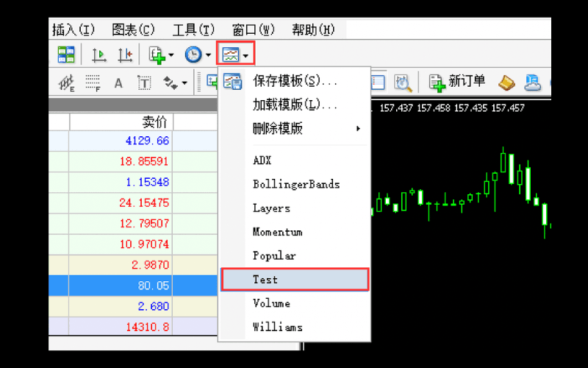Viewport: 588px width, 368px height.
Task: Select the row with ask price 1.15348
Action: [133, 182]
